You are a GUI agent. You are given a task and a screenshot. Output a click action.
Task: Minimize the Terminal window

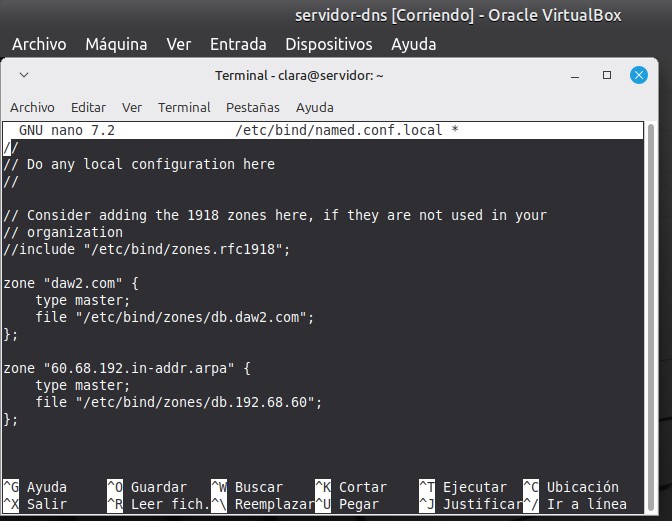pyautogui.click(x=576, y=75)
